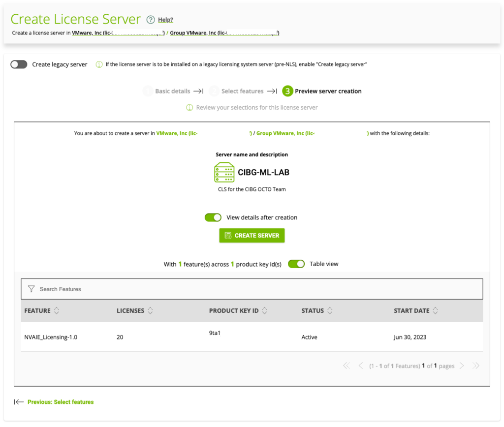Go to Select features step
This screenshot has width=504, height=427.
point(242,91)
